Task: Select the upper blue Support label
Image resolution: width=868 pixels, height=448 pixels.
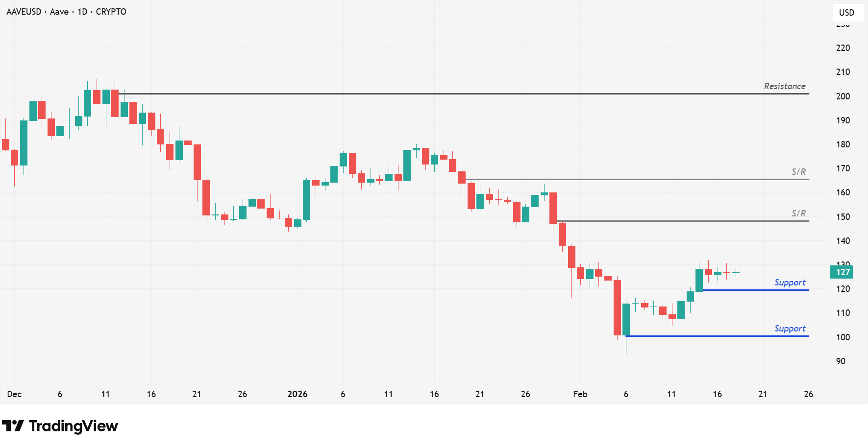Action: pyautogui.click(x=790, y=283)
